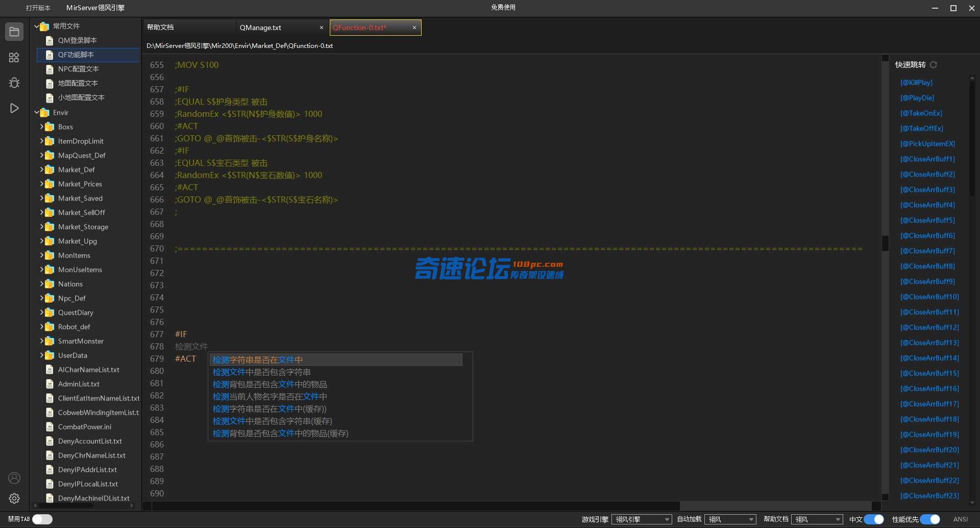Click the quick-jump list scrollbar
Screen dimensions: 980x528
(972, 138)
